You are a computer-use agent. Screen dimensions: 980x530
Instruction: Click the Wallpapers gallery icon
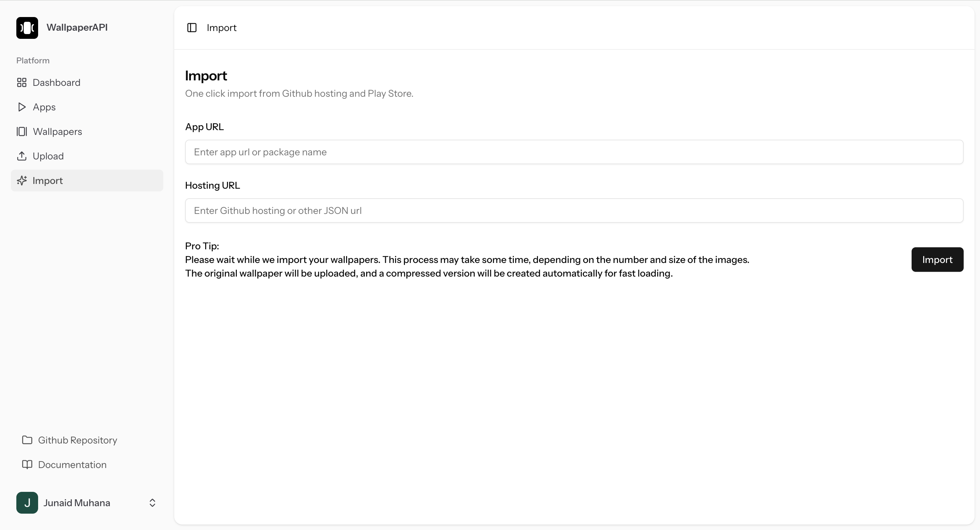(x=22, y=132)
